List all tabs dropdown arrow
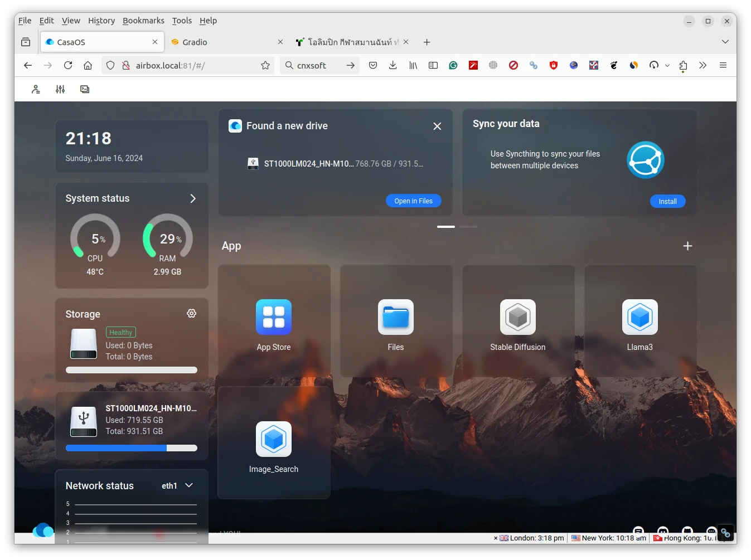 coord(725,42)
